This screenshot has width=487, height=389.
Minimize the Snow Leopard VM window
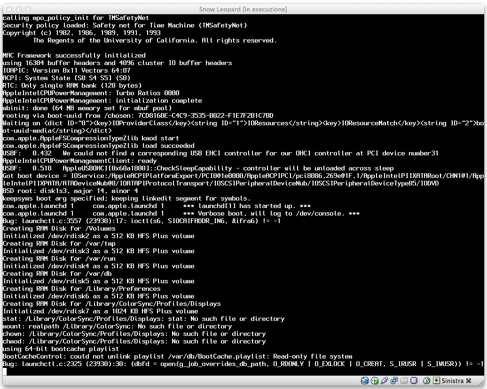click(19, 9)
